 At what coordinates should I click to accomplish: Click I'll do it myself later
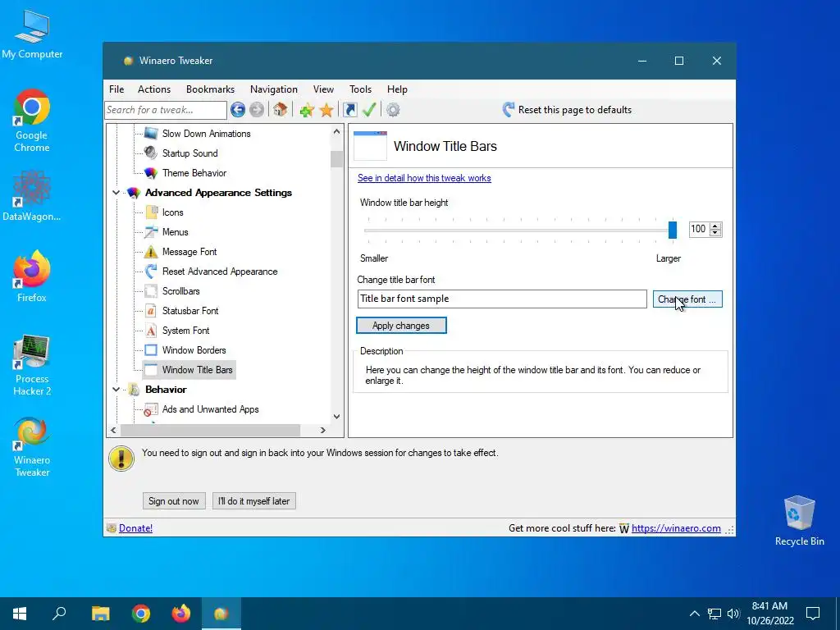[x=254, y=501]
